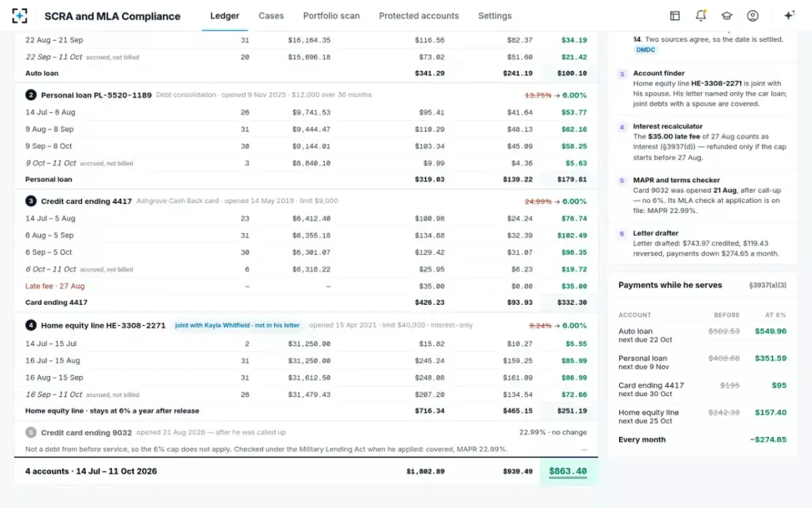Click the $332.30 card 4417 subtotal
Image resolution: width=812 pixels, height=508 pixels.
[x=572, y=303]
